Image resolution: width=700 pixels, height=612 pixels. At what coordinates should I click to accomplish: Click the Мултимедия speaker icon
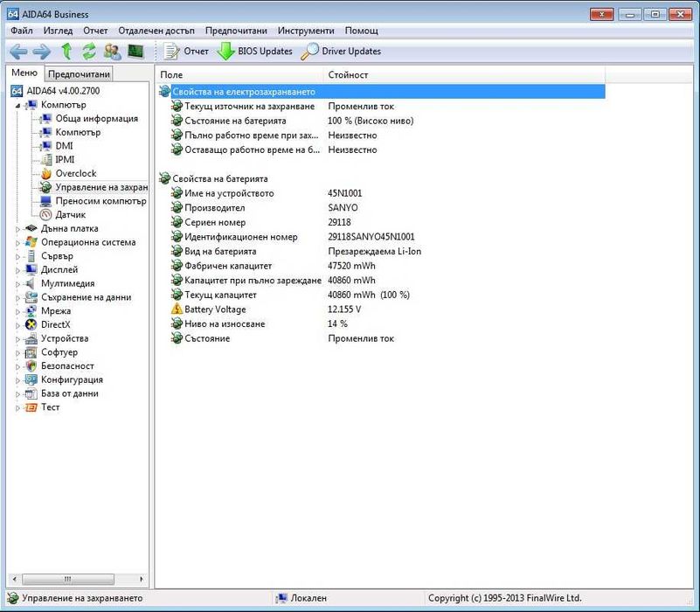[x=31, y=283]
